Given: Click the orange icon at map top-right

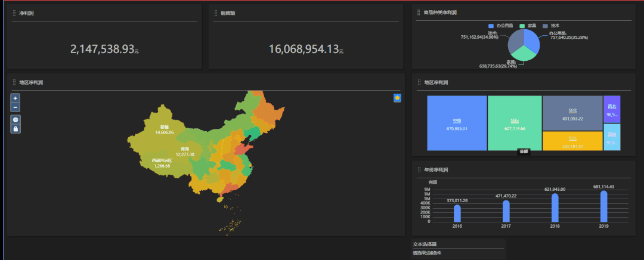Looking at the screenshot, I should (x=397, y=98).
